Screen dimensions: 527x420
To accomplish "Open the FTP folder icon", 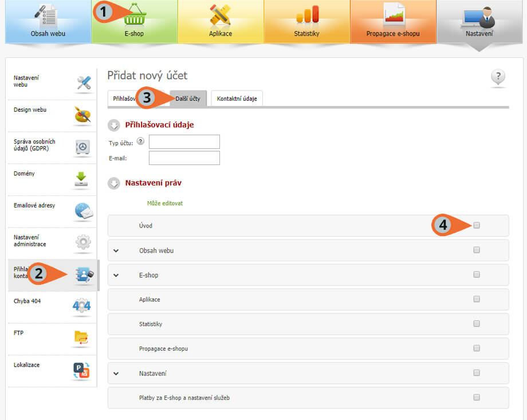I will 82,338.
